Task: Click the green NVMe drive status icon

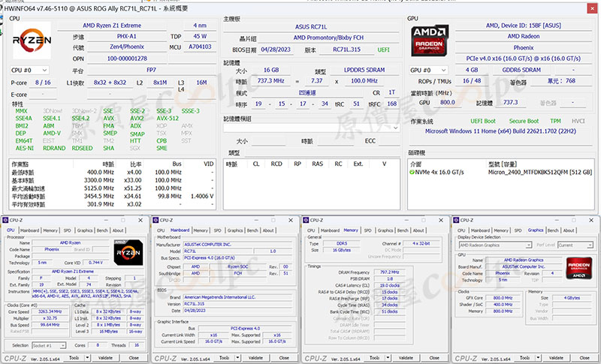Action: [x=412, y=172]
